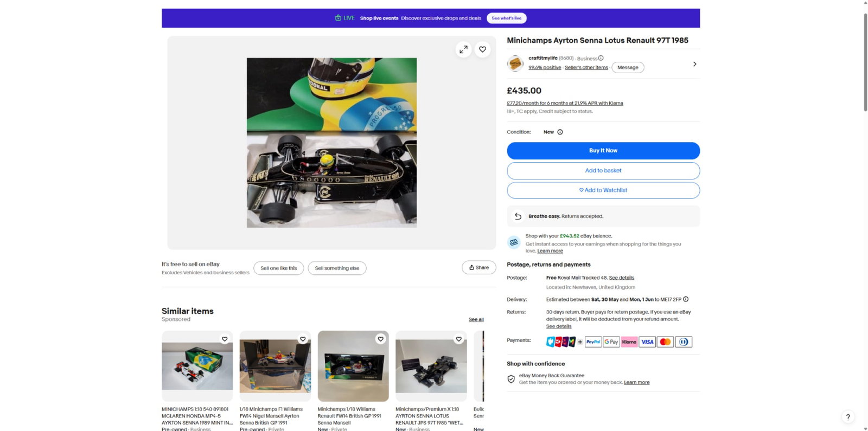Expand main product image to fullscreen

[x=463, y=49]
